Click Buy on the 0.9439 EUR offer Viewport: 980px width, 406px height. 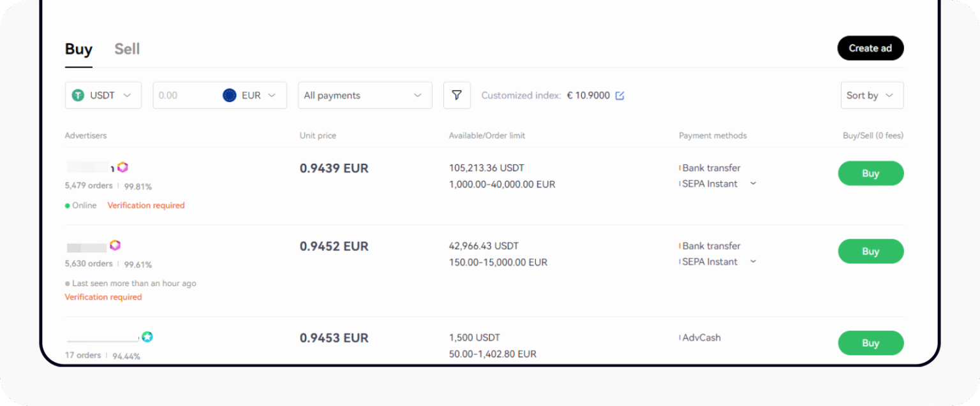870,173
